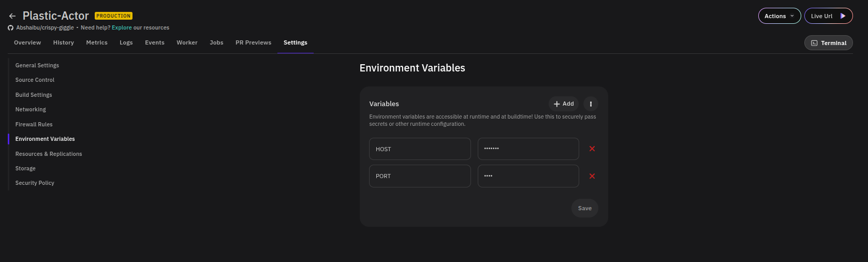Viewport: 868px width, 262px height.
Task: Click the PORT variable name field
Action: click(420, 176)
